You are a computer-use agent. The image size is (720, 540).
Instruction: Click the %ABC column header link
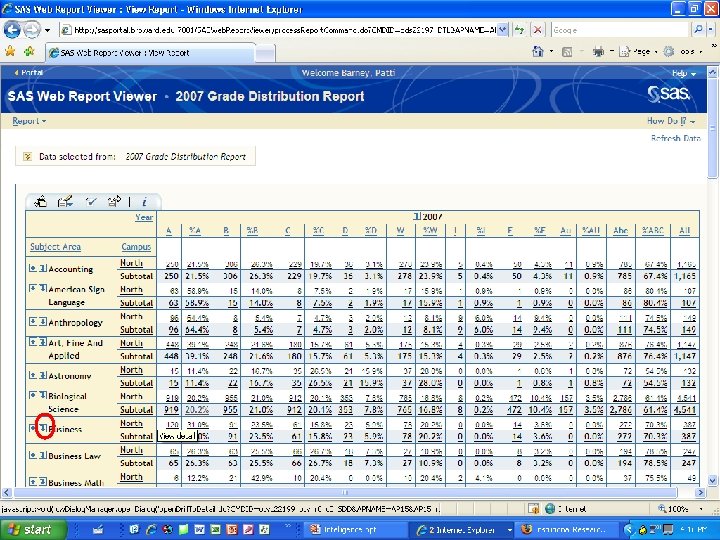(652, 231)
